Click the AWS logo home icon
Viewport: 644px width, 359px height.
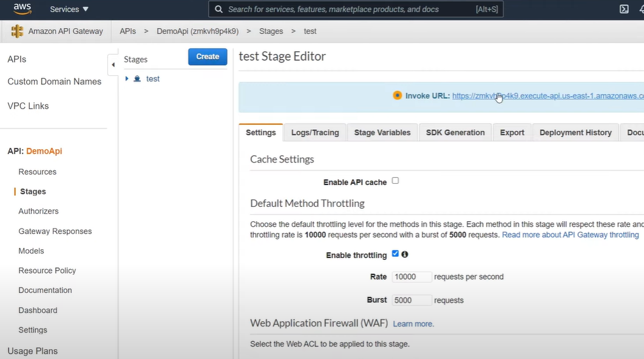point(22,8)
